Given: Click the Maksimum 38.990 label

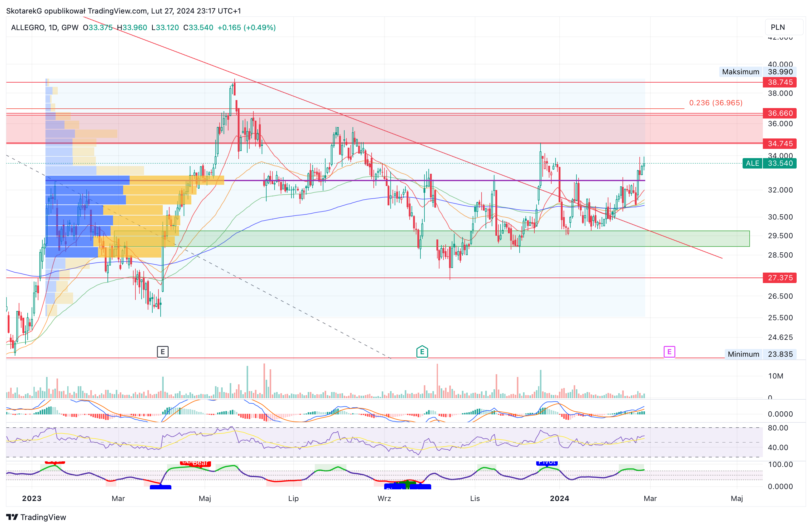Looking at the screenshot, I should (758, 72).
